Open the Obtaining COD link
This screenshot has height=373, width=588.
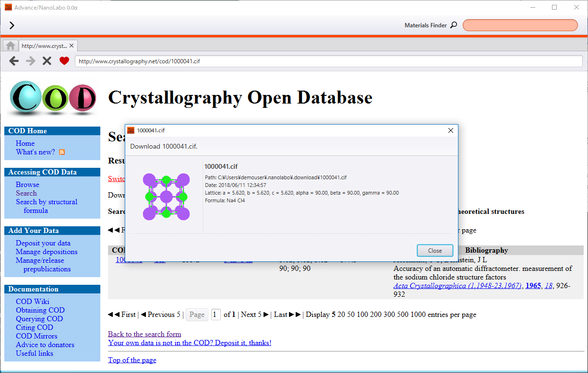[x=40, y=310]
